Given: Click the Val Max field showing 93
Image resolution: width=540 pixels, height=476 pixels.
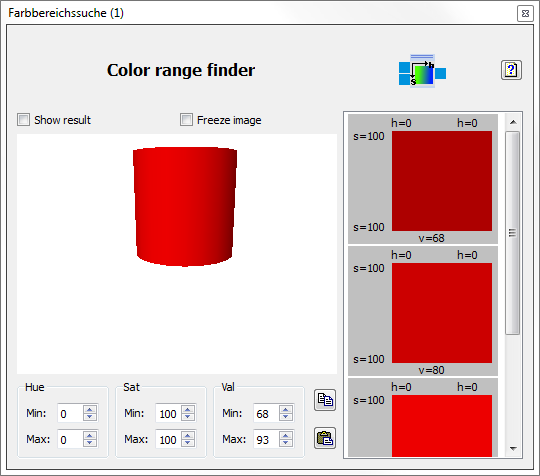Looking at the screenshot, I should [x=266, y=439].
